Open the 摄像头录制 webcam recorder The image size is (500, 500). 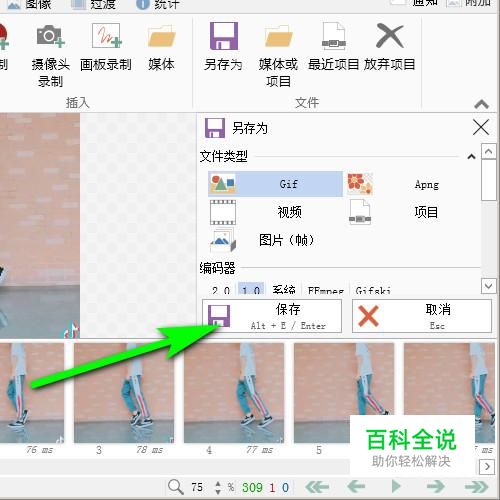50,55
